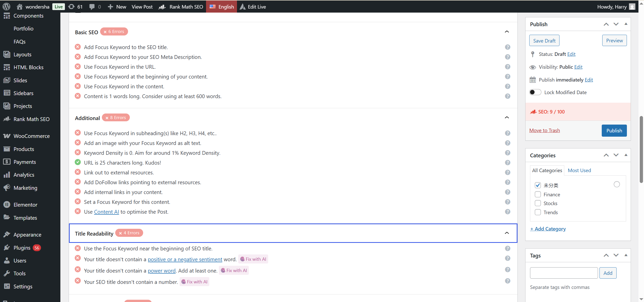Click the page vertical scrollbar
644x302 pixels.
pos(641,149)
